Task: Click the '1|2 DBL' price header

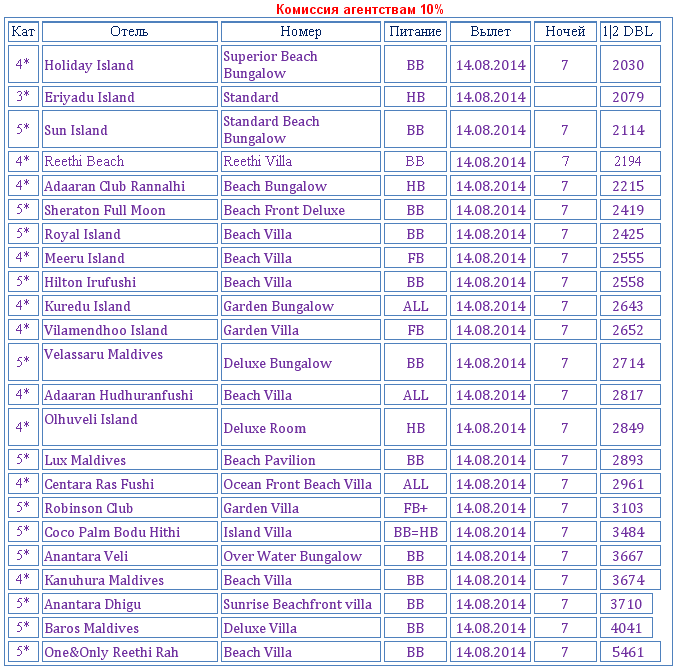Action: pyautogui.click(x=628, y=32)
